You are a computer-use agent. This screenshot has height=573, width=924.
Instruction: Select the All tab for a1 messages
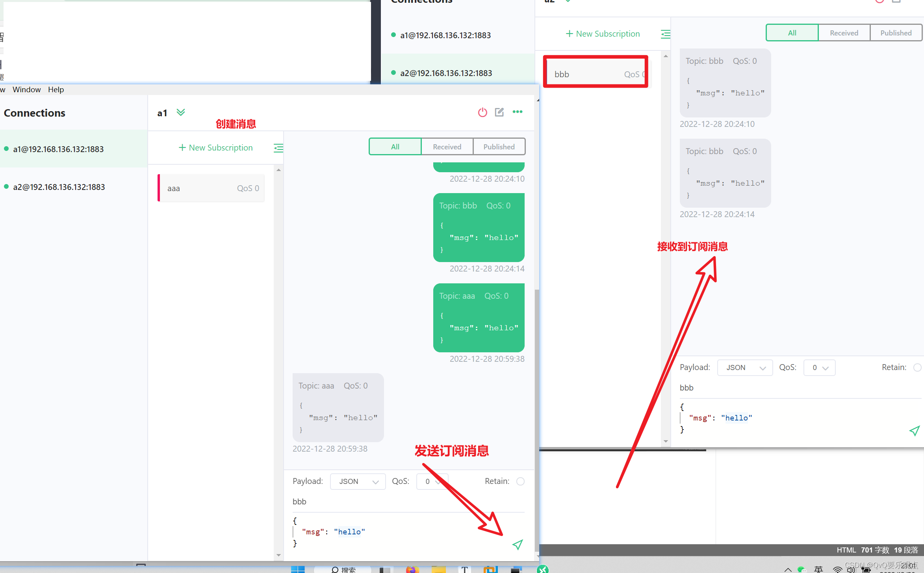395,147
